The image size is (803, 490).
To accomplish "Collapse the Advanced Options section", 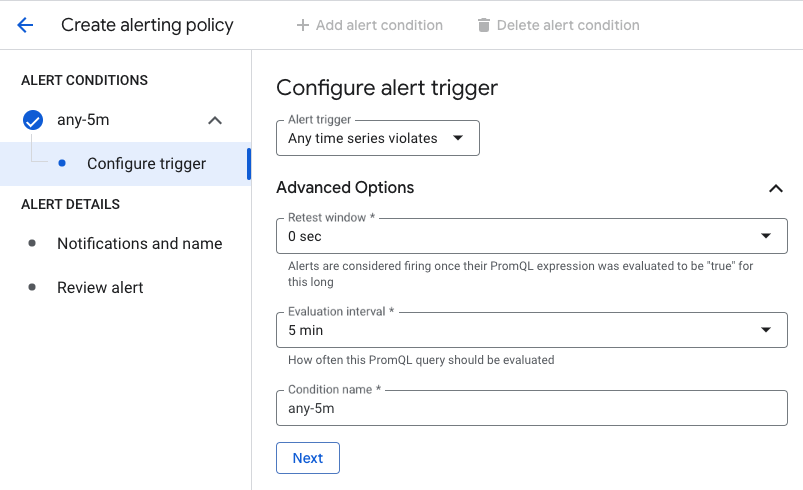I will pos(775,188).
